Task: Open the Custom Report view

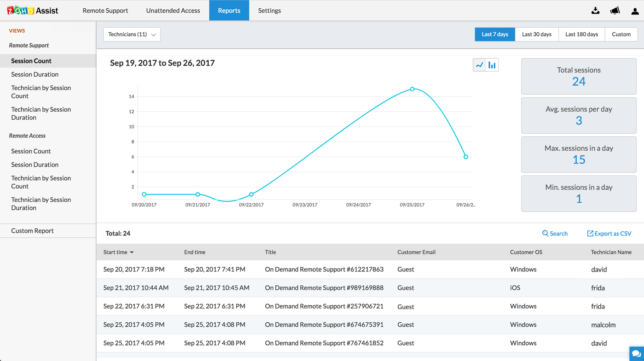Action: click(32, 231)
